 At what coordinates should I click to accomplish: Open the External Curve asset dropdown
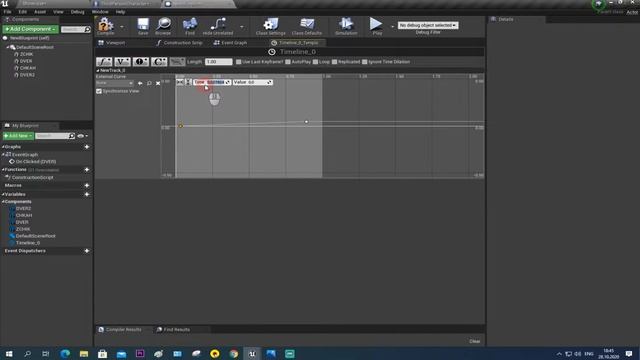(114, 83)
